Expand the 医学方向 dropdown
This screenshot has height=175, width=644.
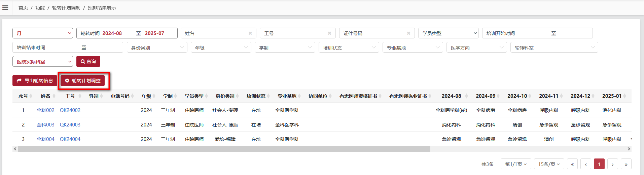tap(477, 47)
